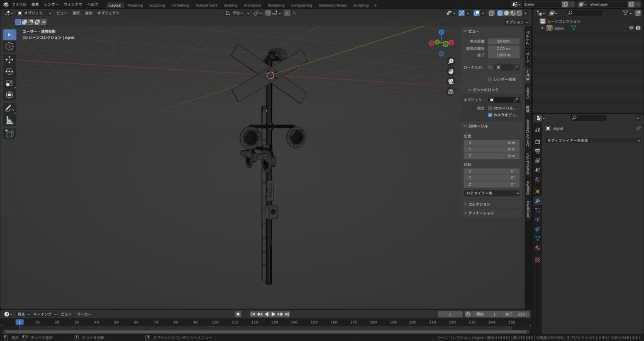Screen dimensions: 644x341
Task: Toggle camera view with the camera gizmo icon
Action: click(451, 82)
